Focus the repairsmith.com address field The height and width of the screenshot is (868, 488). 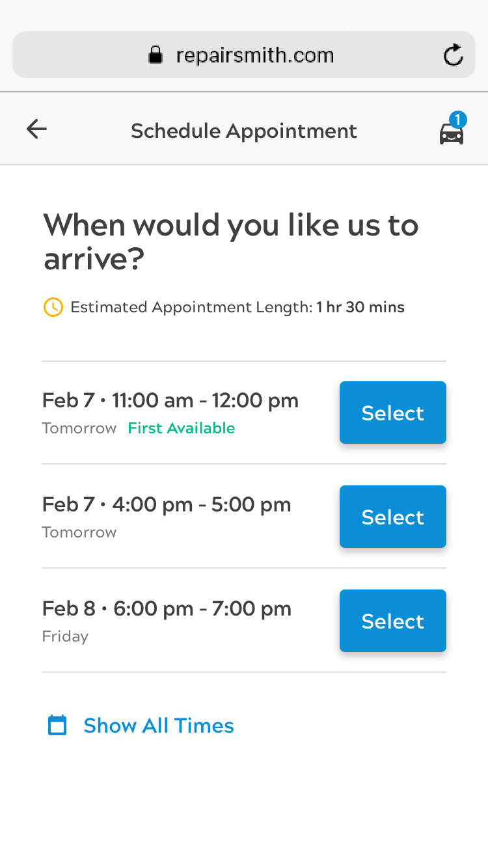tap(254, 55)
